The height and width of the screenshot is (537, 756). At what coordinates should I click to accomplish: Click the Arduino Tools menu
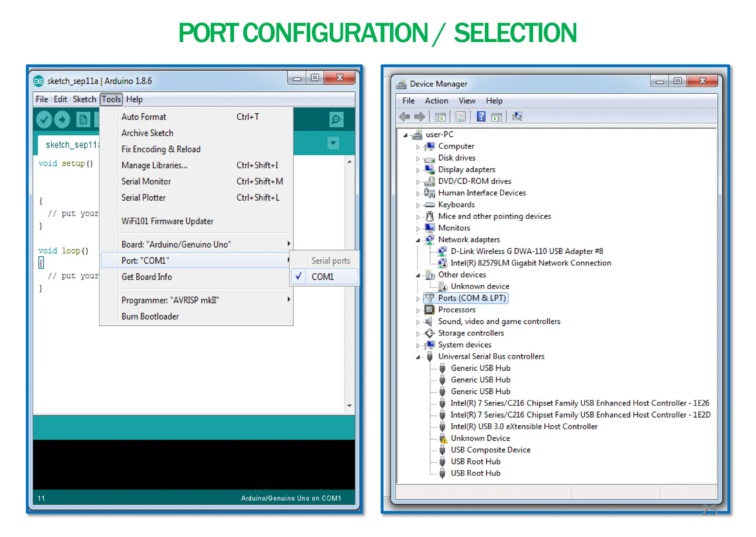pyautogui.click(x=111, y=99)
